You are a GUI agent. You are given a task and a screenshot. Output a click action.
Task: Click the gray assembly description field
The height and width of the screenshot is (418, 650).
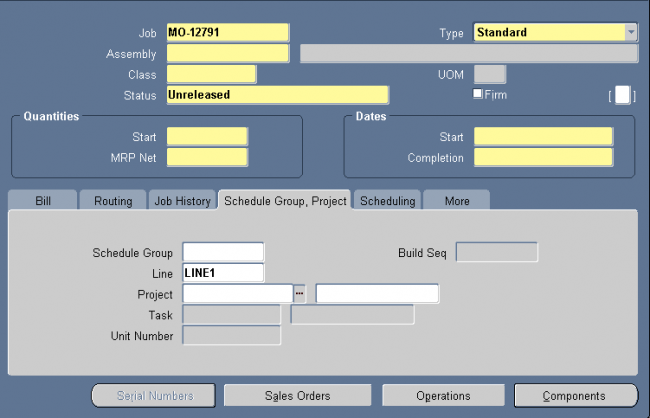[x=469, y=53]
